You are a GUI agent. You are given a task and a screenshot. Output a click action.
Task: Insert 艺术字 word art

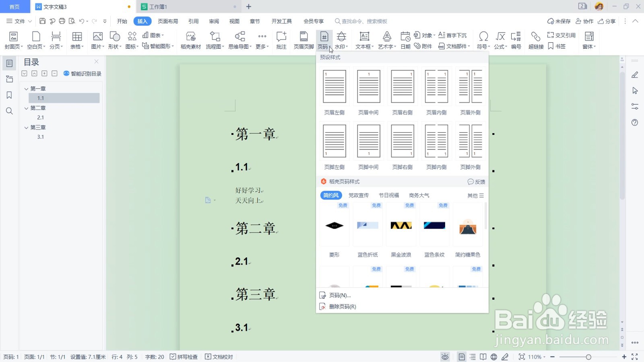[x=387, y=41]
